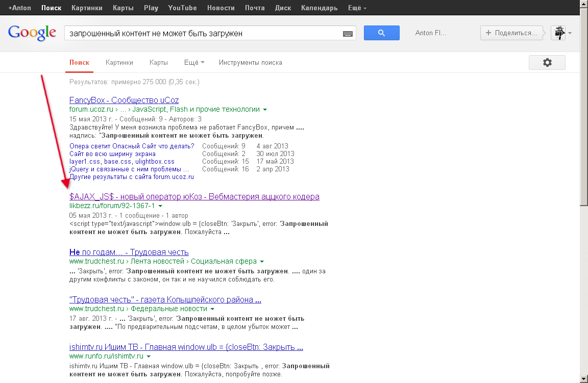Click the Поделиться share button
Image resolution: width=588 pixels, height=383 pixels.
[x=512, y=33]
